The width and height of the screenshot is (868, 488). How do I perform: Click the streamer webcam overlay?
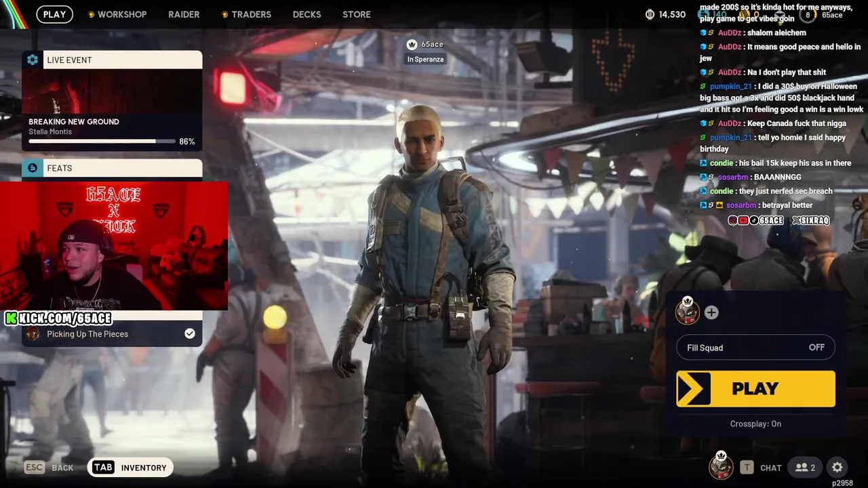[x=114, y=245]
